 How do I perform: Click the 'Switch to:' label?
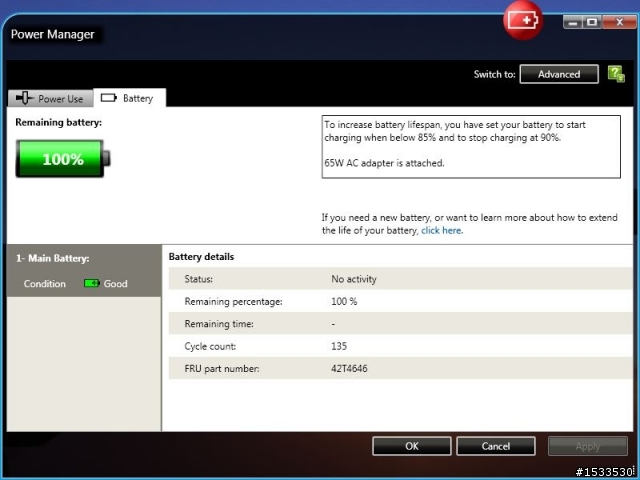point(494,74)
